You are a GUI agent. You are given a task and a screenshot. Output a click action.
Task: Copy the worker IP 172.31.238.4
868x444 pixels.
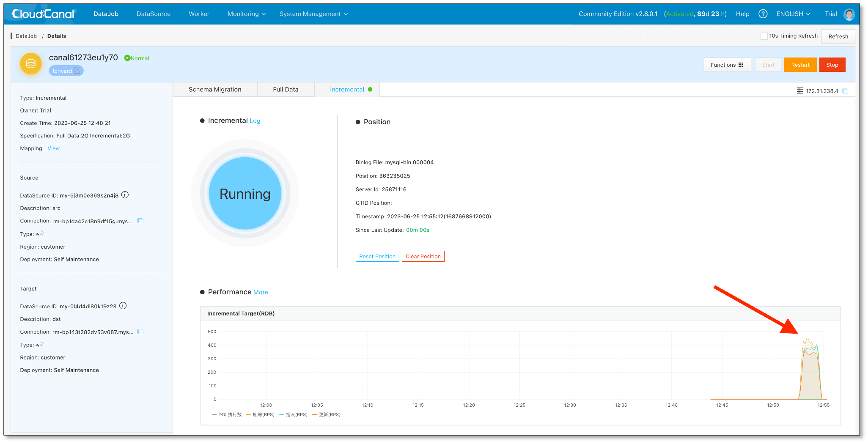coord(845,91)
